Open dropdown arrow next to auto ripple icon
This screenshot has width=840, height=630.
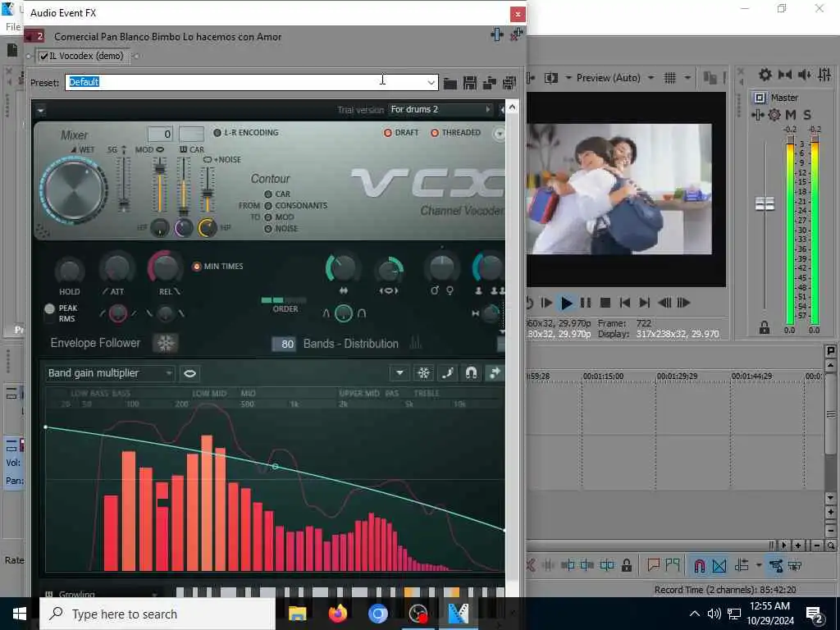[x=759, y=565]
